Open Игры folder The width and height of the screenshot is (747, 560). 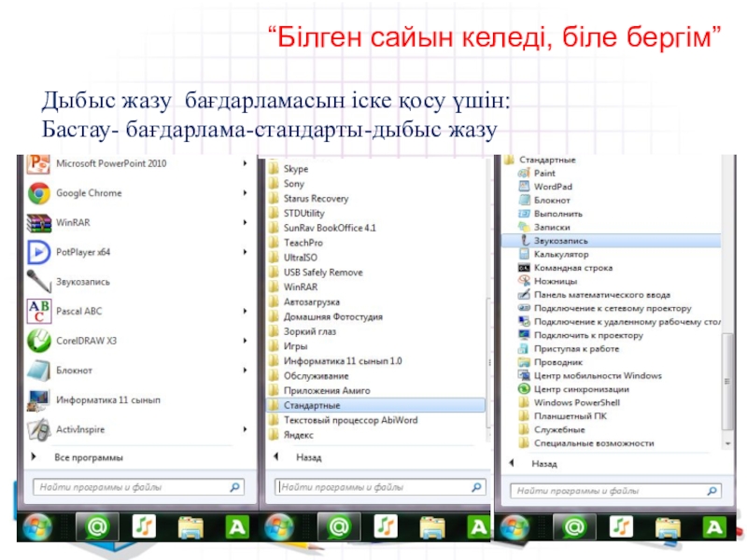(x=289, y=346)
